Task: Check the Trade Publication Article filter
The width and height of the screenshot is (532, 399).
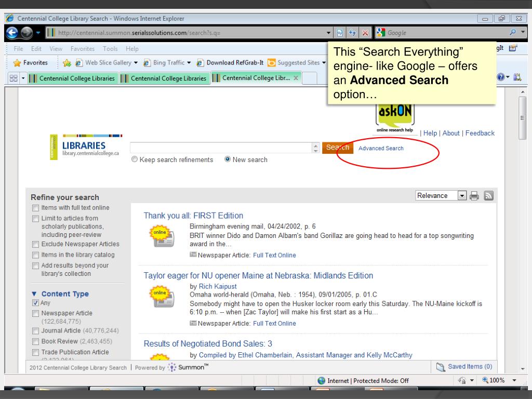Action: point(36,353)
